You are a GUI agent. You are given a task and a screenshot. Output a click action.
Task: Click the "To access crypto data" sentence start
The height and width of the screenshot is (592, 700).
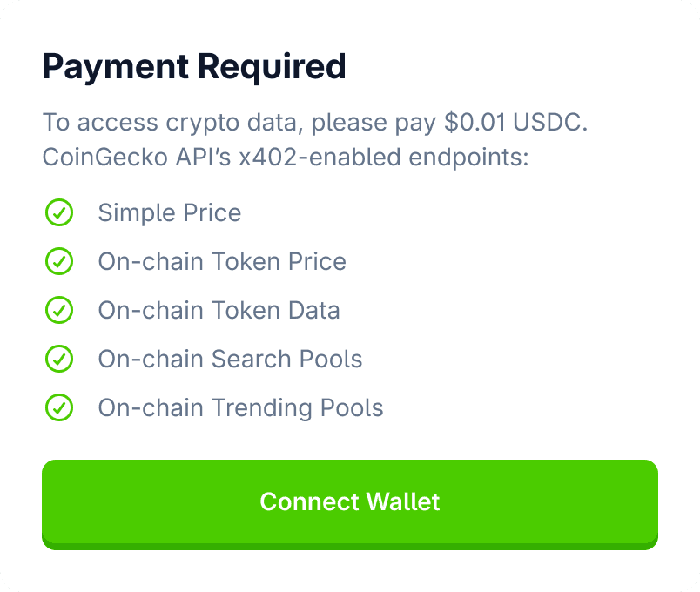point(172,123)
